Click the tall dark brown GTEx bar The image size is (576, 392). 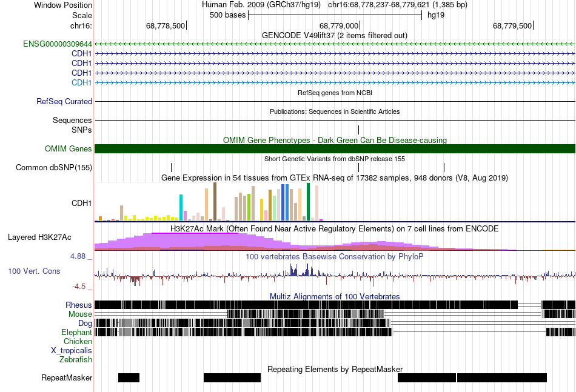pyautogui.click(x=215, y=202)
